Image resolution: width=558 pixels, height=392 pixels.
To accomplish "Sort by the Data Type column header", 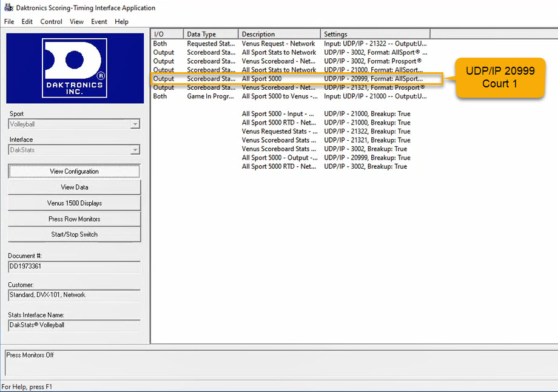I will tap(210, 35).
